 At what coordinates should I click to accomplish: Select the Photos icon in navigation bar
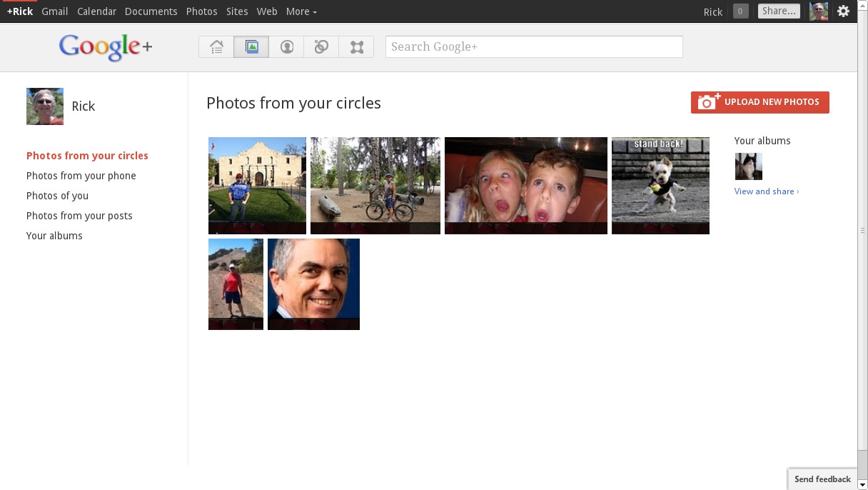pos(251,47)
